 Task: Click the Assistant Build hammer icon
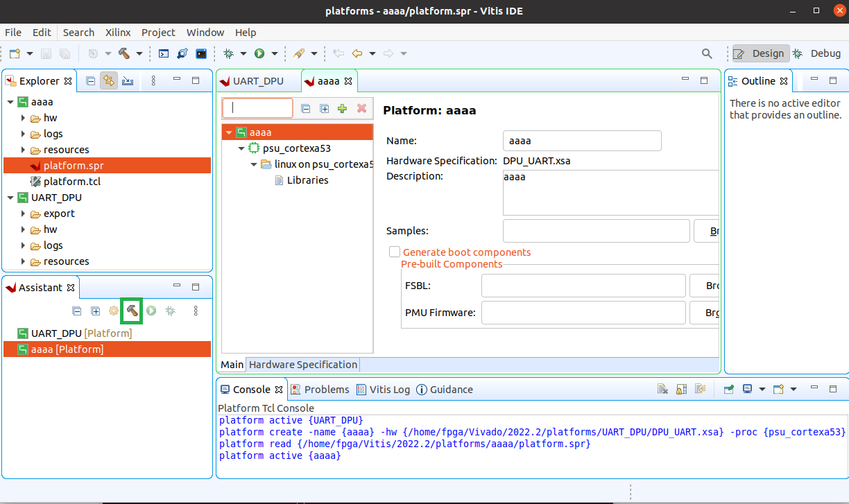coord(132,311)
